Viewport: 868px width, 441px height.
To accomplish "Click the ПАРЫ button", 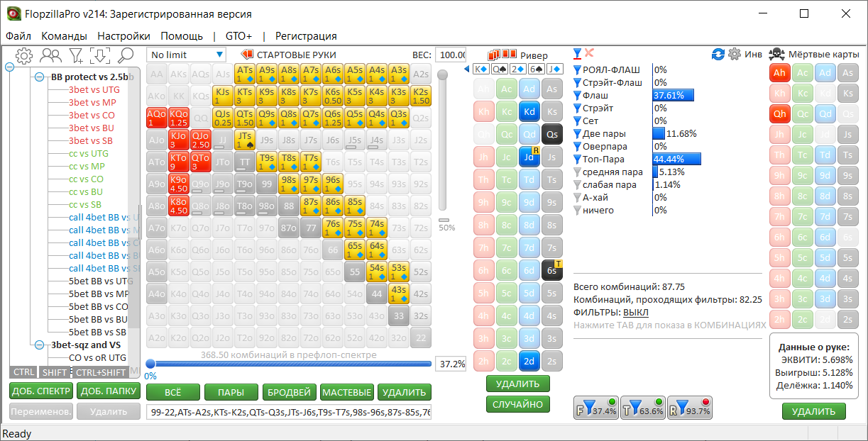I will (x=231, y=392).
